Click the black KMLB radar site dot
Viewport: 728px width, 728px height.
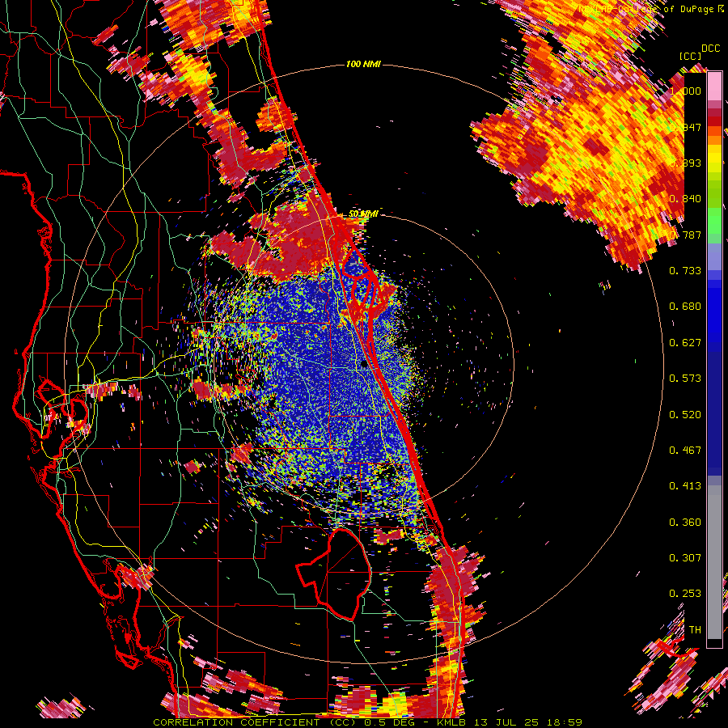pos(365,365)
